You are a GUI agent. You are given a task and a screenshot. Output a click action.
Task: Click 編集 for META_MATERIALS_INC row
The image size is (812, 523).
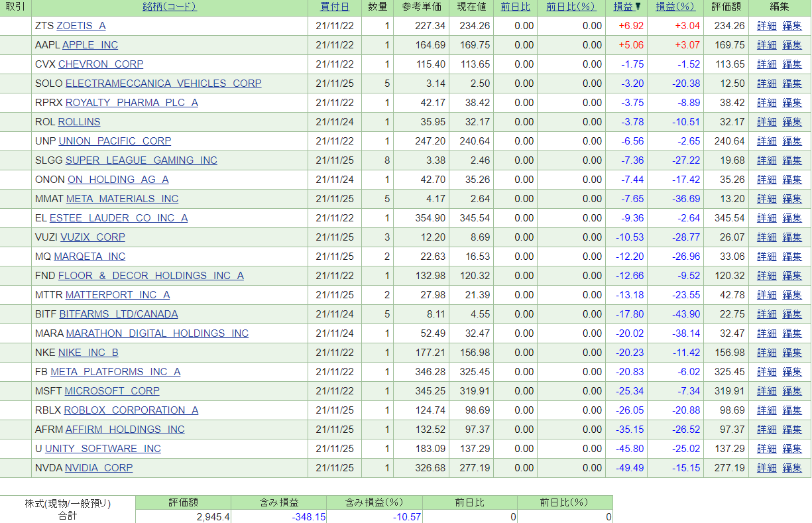tap(792, 199)
